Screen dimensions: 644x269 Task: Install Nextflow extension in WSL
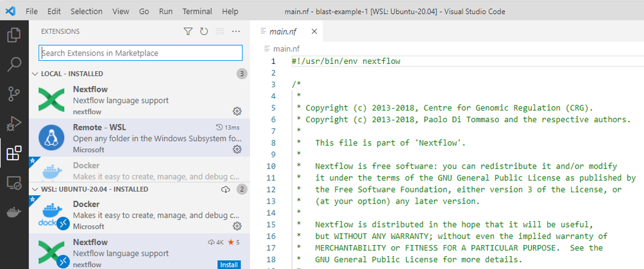[229, 265]
